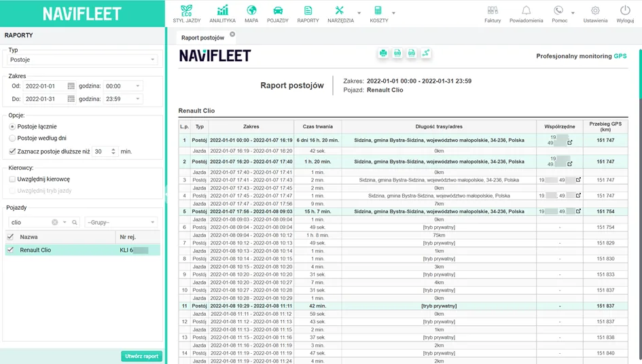Close the Raport postojów tab

click(x=232, y=35)
